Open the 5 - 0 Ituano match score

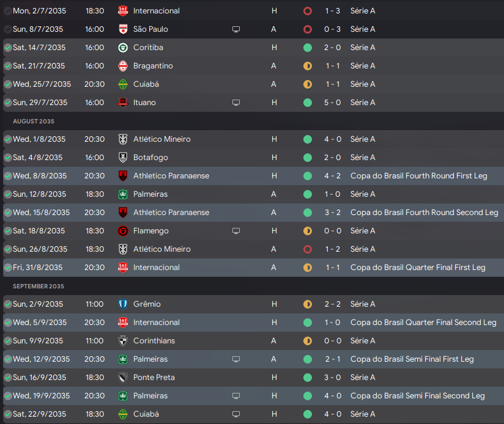click(x=332, y=103)
